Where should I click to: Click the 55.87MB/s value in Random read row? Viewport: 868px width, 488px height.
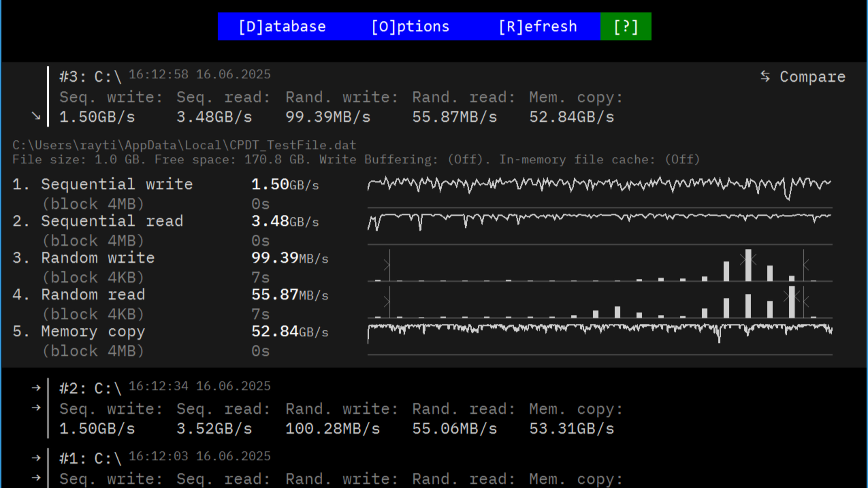pos(290,295)
